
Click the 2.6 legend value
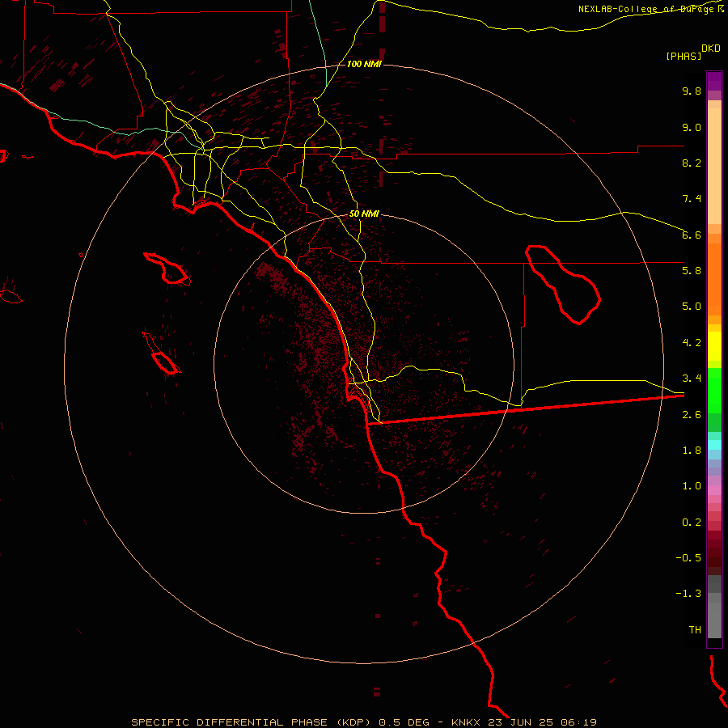point(692,415)
